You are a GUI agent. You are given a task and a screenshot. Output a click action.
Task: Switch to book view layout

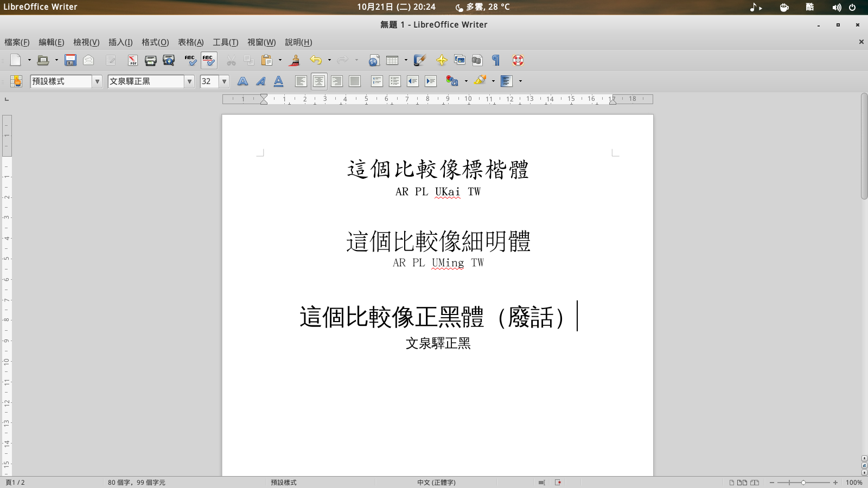[x=754, y=483]
